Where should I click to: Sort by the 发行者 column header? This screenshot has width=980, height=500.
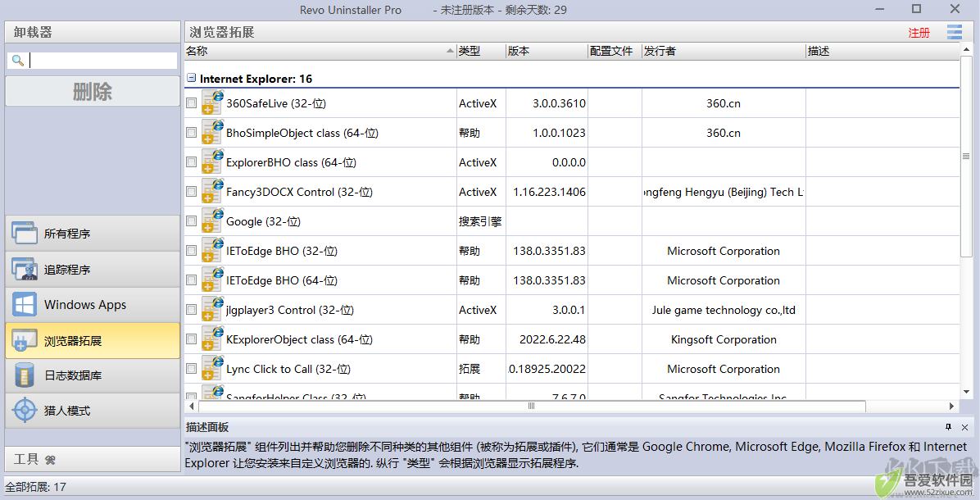pyautogui.click(x=724, y=51)
